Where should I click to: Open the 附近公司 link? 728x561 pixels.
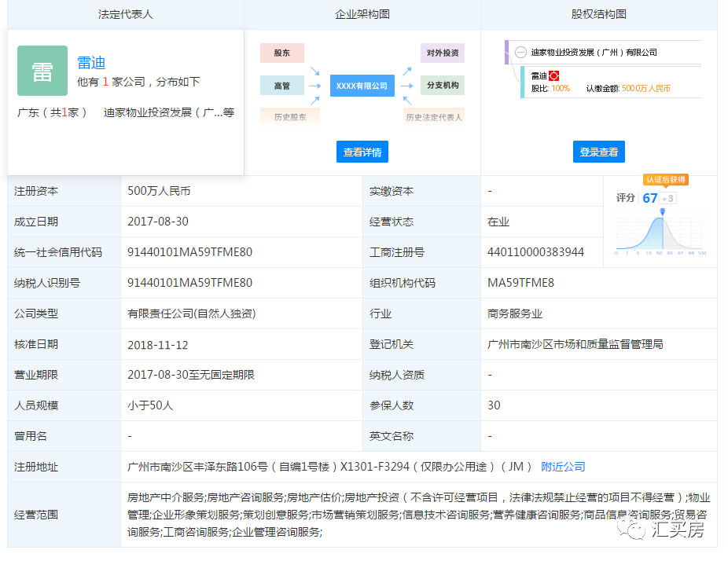coord(563,467)
